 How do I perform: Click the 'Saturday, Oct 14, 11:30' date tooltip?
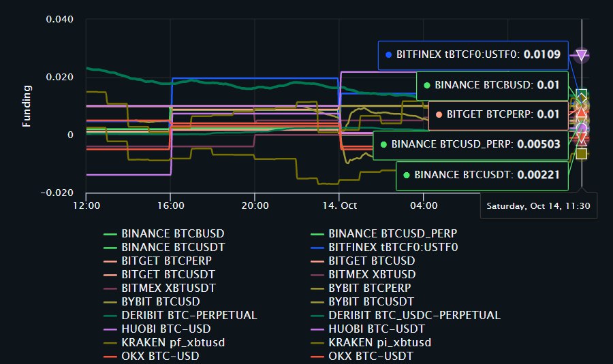coord(538,206)
